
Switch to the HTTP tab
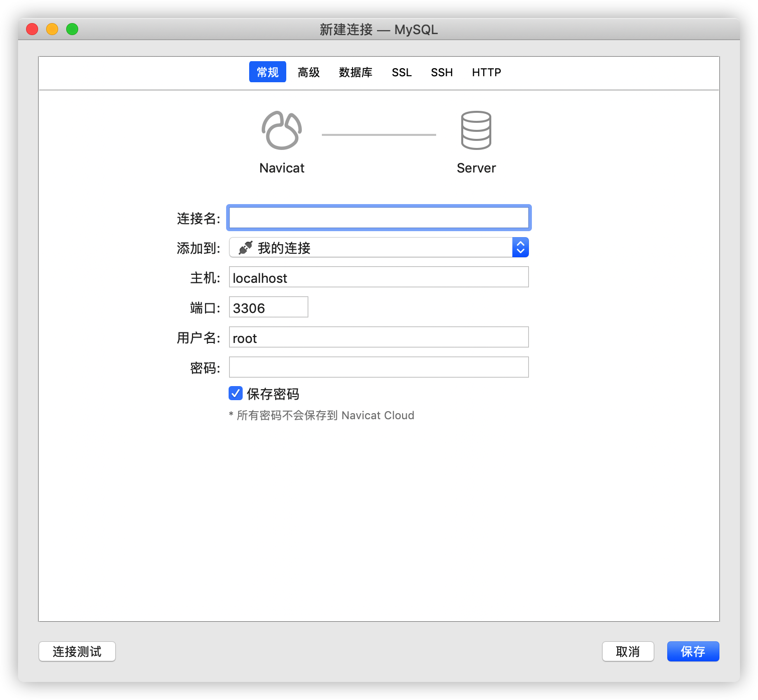(x=486, y=72)
